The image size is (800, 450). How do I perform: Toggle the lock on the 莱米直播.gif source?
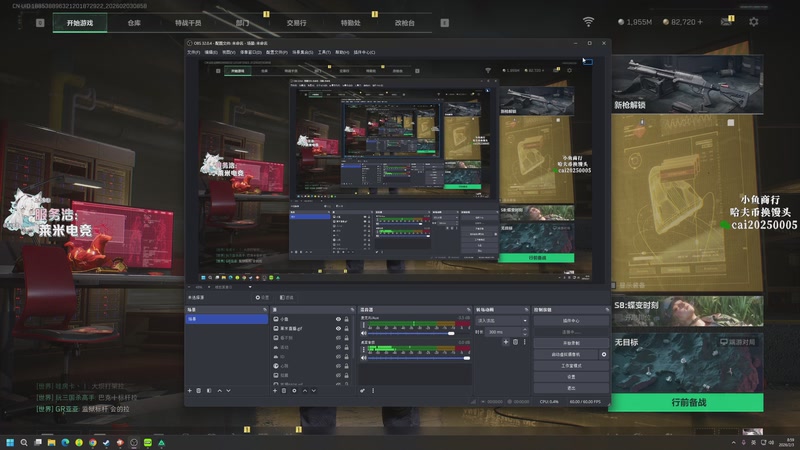point(346,329)
